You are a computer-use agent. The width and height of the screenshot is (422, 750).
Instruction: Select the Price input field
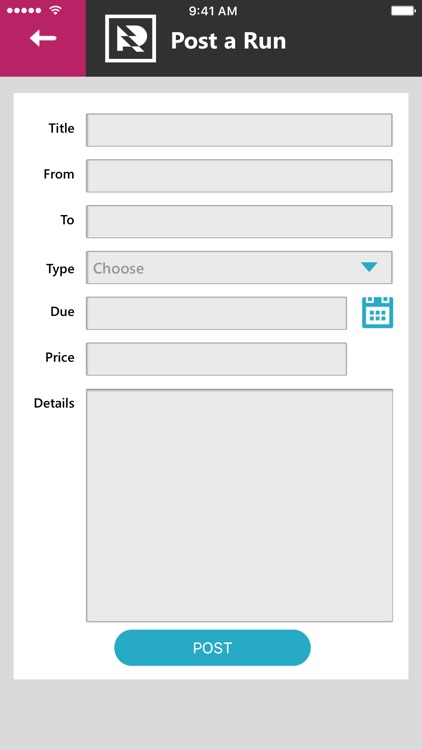click(x=216, y=359)
